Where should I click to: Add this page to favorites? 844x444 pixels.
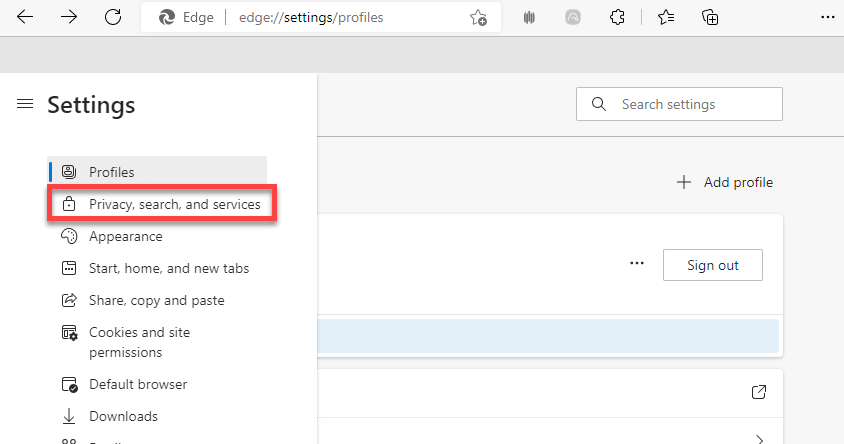478,17
